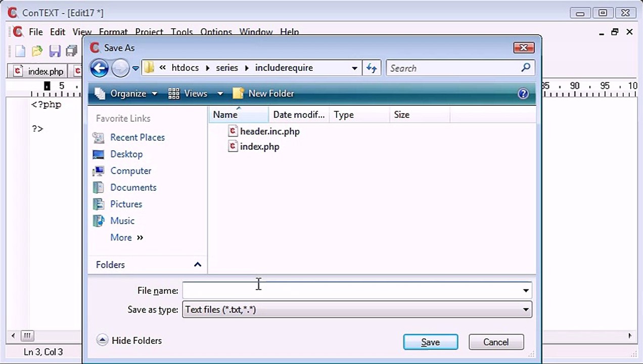Close the inner document with X

[629, 32]
